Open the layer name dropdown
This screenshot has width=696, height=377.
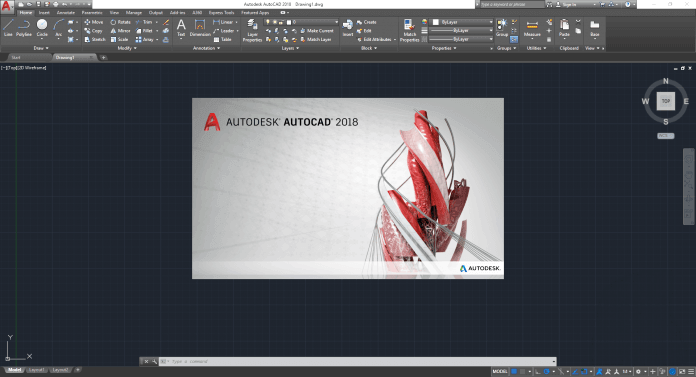301,22
